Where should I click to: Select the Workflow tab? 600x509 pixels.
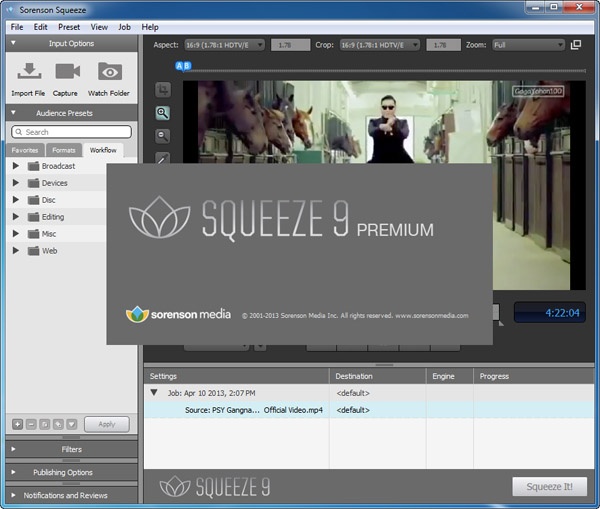(x=103, y=150)
